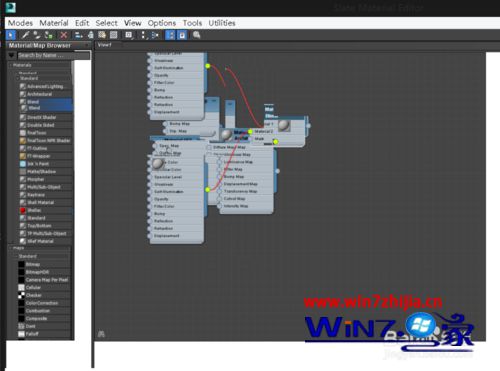Click Select by Material magnifier icon

[197, 35]
